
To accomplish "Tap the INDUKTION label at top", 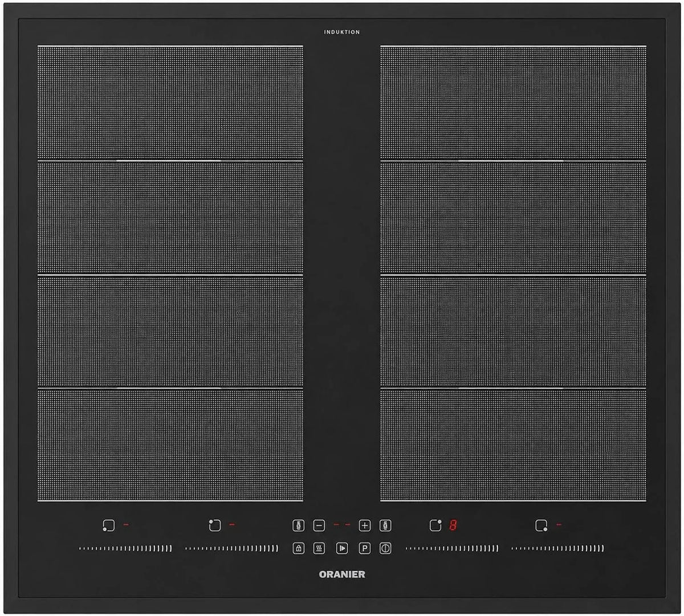I will click(x=342, y=32).
